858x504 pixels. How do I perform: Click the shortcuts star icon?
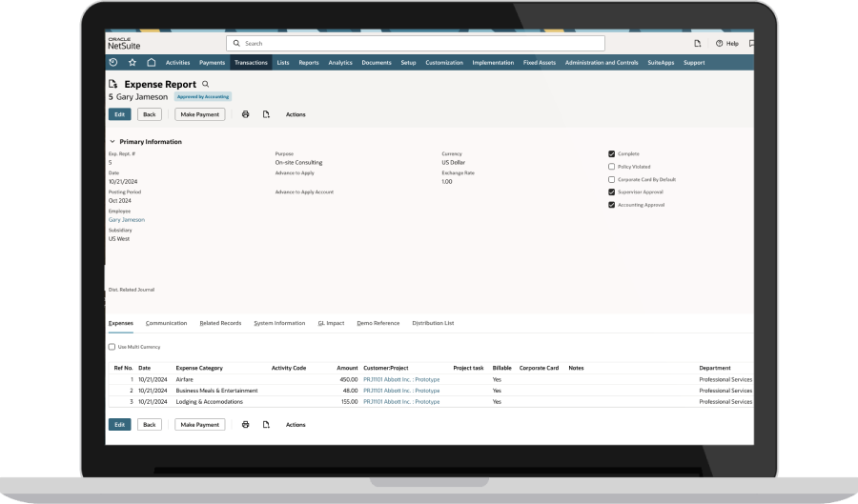(133, 63)
